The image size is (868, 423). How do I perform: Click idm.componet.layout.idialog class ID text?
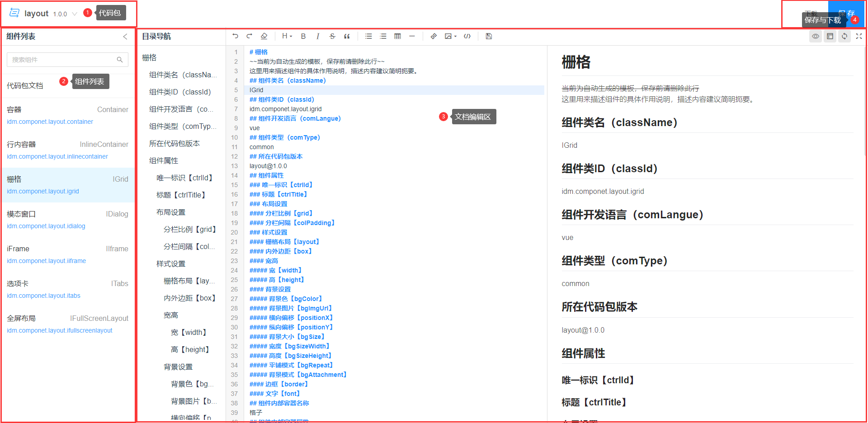point(46,226)
